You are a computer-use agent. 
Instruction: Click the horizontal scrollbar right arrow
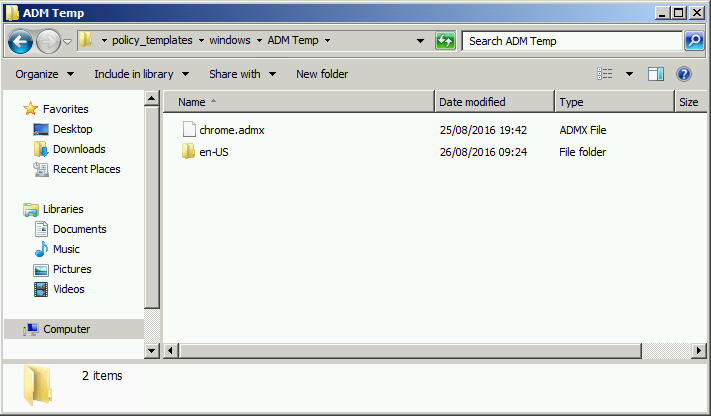click(x=697, y=351)
